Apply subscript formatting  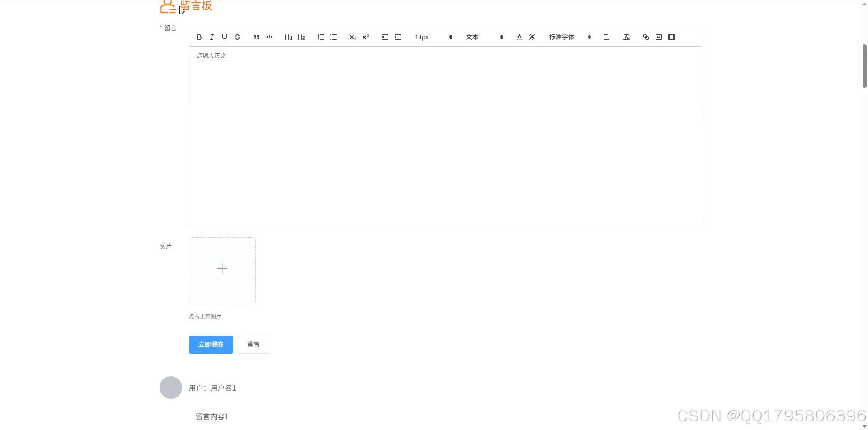(x=353, y=37)
